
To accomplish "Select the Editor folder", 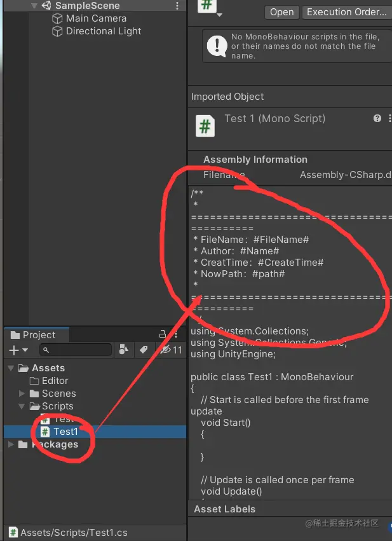I will [55, 381].
